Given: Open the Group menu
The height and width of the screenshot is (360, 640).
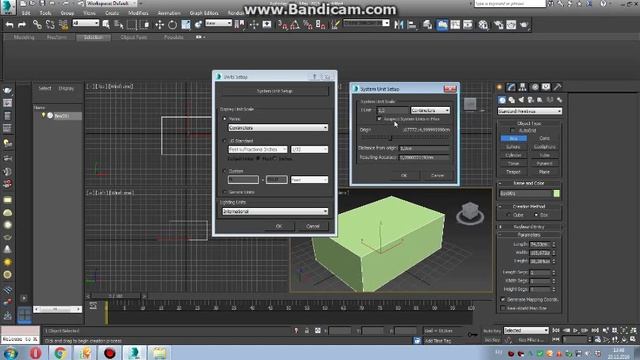Looking at the screenshot, I should (67, 13).
